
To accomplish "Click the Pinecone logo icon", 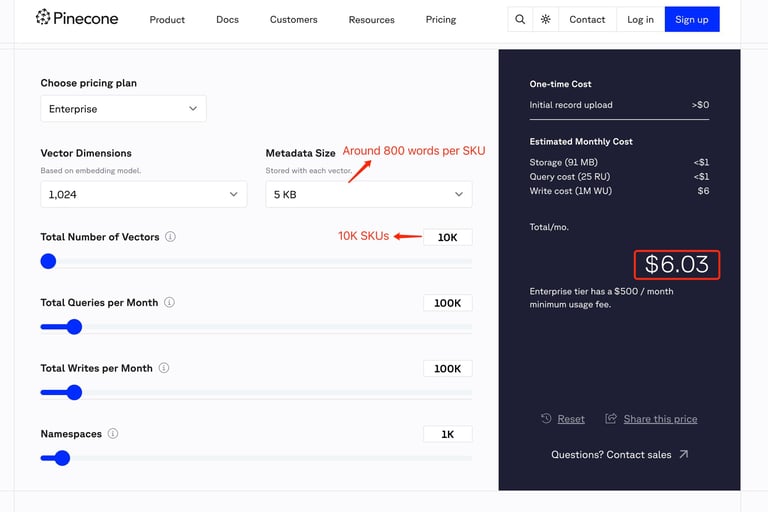I will pos(43,17).
